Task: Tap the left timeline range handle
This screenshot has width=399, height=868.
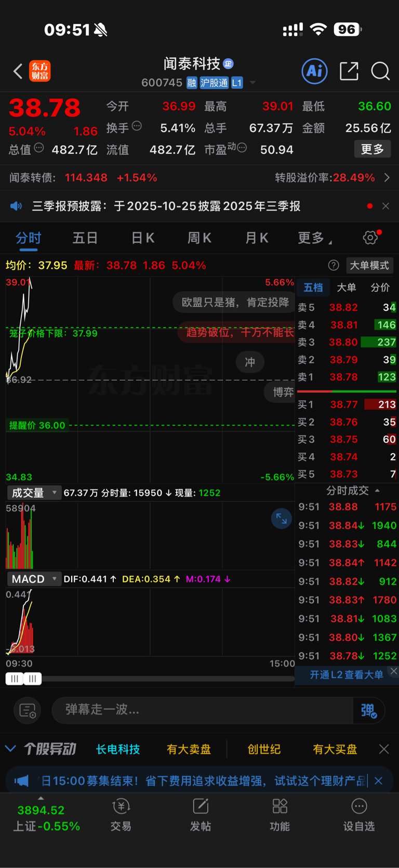Action: tap(15, 679)
